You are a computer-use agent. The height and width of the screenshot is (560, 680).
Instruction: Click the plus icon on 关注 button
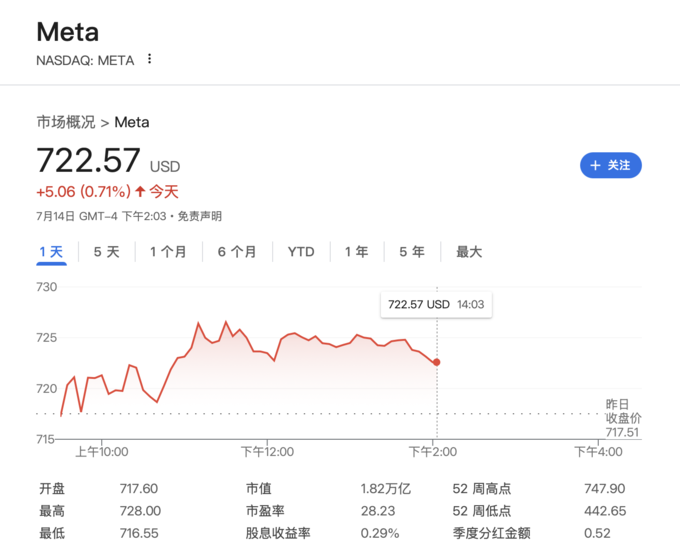[x=595, y=166]
